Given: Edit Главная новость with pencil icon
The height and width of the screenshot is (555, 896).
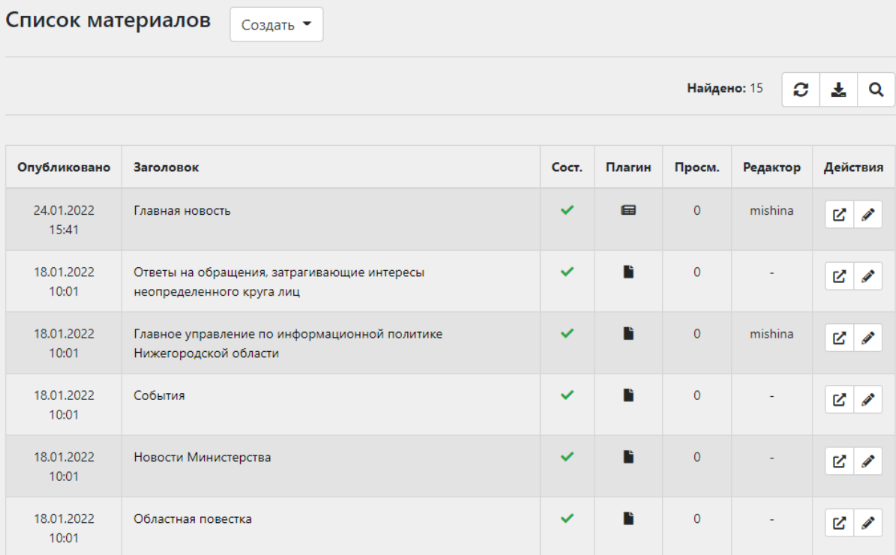Looking at the screenshot, I should [x=868, y=215].
